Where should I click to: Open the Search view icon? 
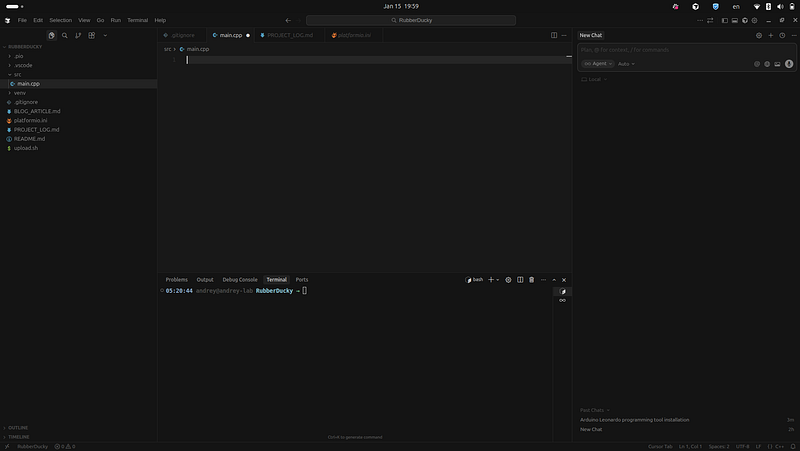[65, 35]
